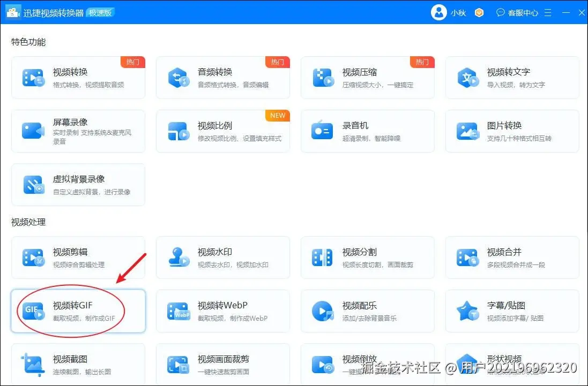Select the 视频水印 watermark stamp icon
This screenshot has width=588, height=386.
(178, 257)
